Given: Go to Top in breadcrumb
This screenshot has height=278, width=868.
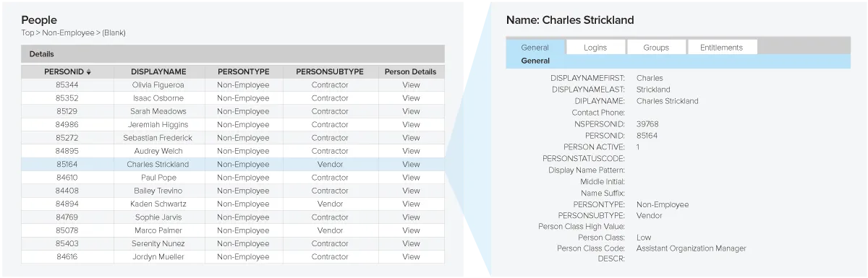Looking at the screenshot, I should (27, 32).
